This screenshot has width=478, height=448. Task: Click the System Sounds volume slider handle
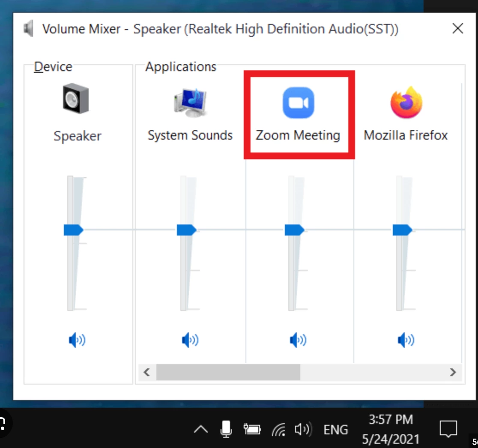(x=187, y=230)
